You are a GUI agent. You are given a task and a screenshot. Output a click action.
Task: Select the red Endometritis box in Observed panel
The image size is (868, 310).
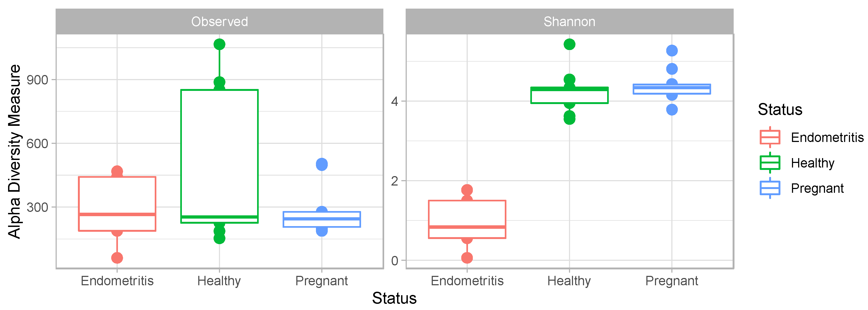117,196
